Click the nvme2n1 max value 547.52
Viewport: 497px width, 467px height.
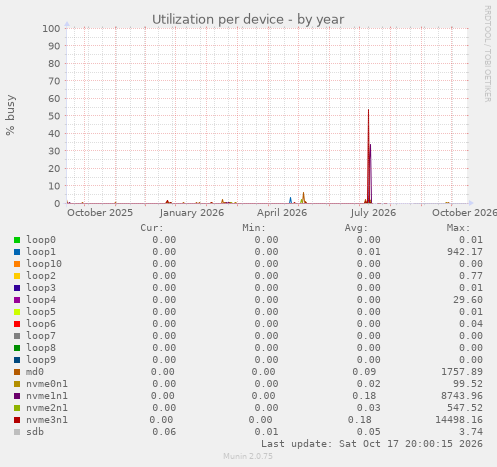click(465, 408)
